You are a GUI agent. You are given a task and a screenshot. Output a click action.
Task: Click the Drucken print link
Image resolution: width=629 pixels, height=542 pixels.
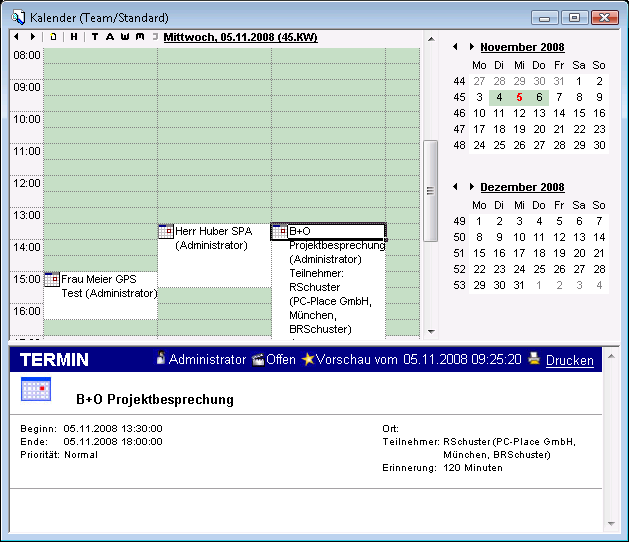(x=570, y=360)
